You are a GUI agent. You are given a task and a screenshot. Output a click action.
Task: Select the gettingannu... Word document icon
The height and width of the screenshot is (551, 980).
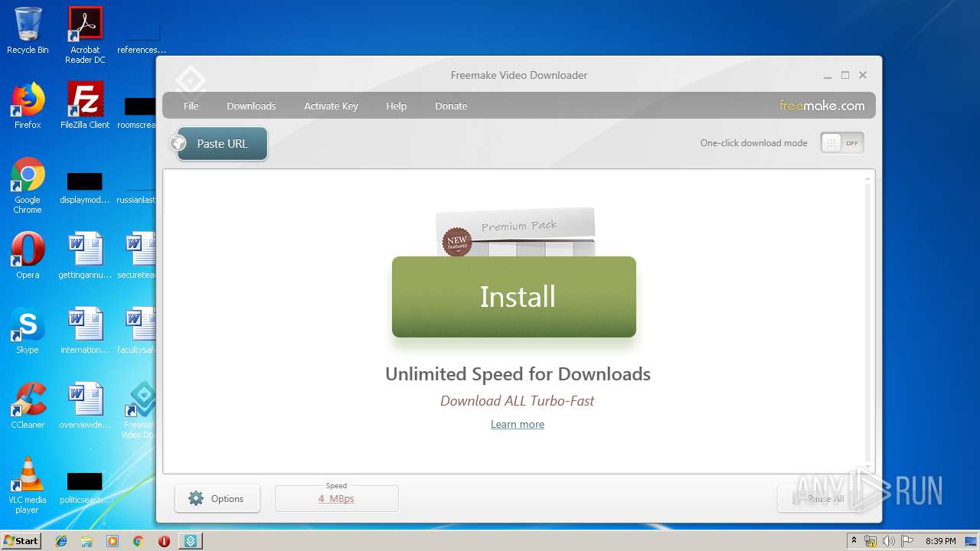click(x=85, y=256)
